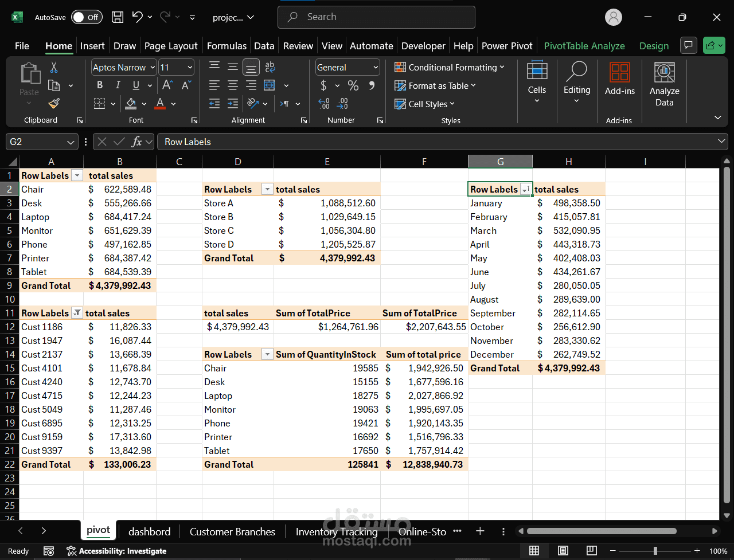The height and width of the screenshot is (560, 734).
Task: Open the Insert ribbon tab
Action: [x=92, y=46]
